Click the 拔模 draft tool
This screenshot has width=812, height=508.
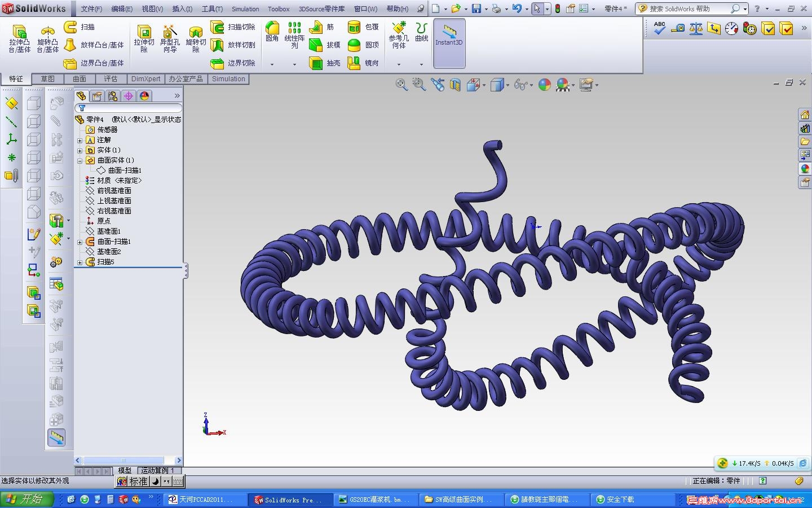325,45
